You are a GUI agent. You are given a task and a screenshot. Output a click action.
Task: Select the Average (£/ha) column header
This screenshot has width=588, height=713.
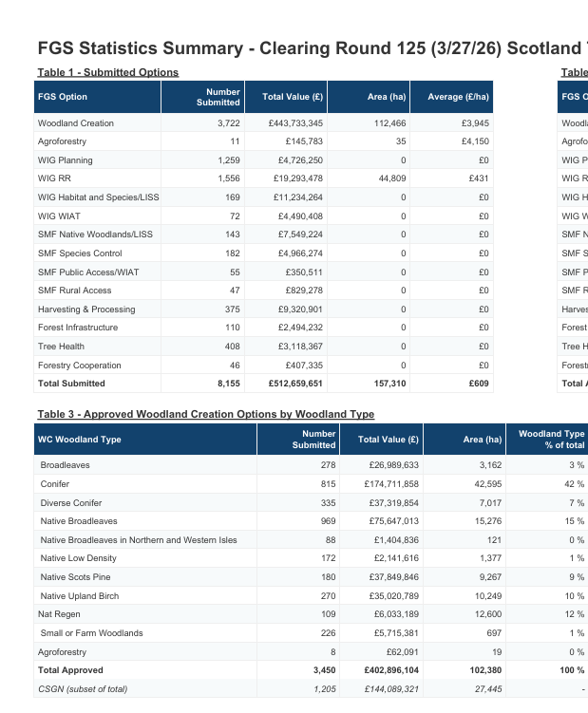coord(458,97)
